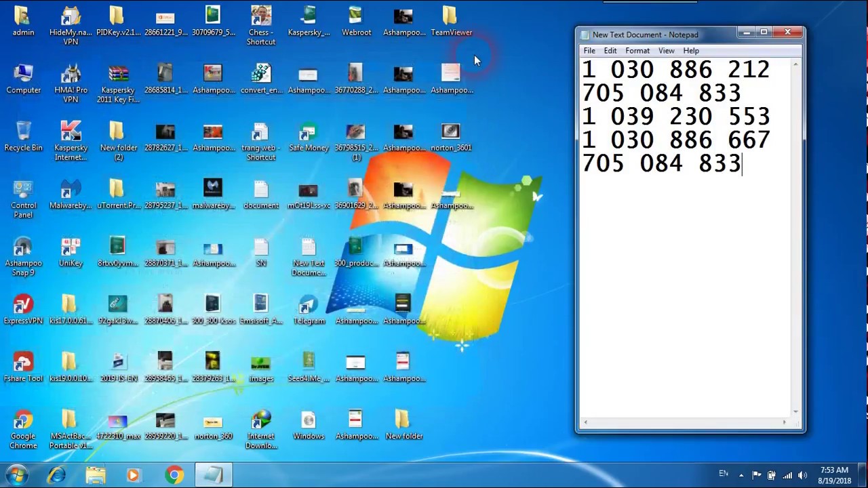The image size is (868, 488).
Task: Select the PIDKey.v2.1... folder icon
Action: [x=118, y=21]
